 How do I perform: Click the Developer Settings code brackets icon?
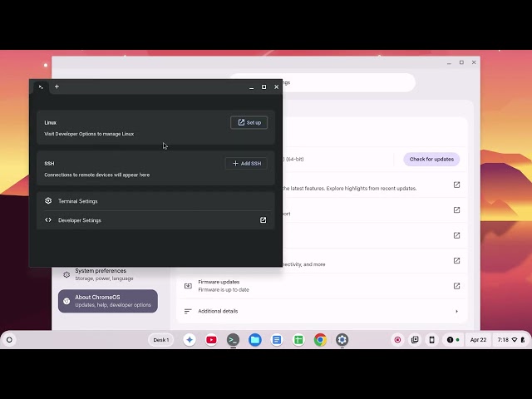[x=48, y=219]
